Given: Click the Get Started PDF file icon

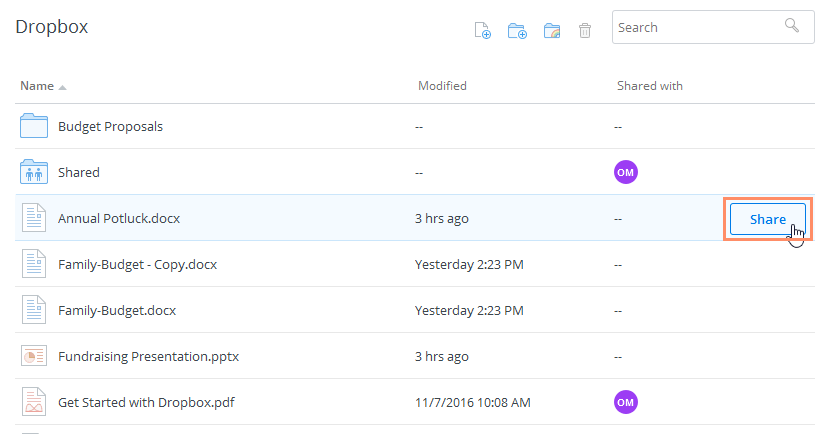Looking at the screenshot, I should point(35,402).
